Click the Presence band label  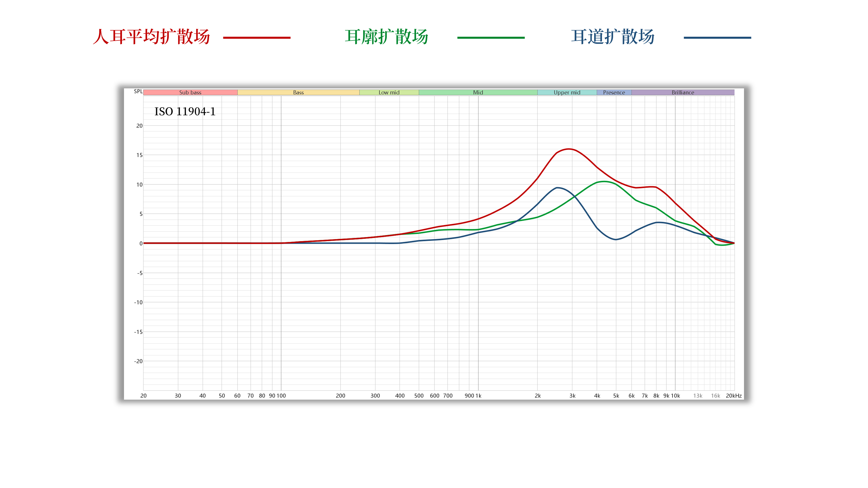pos(614,92)
